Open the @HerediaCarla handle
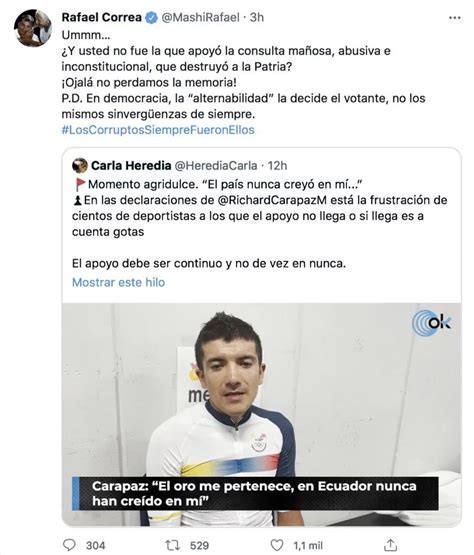 [216, 165]
